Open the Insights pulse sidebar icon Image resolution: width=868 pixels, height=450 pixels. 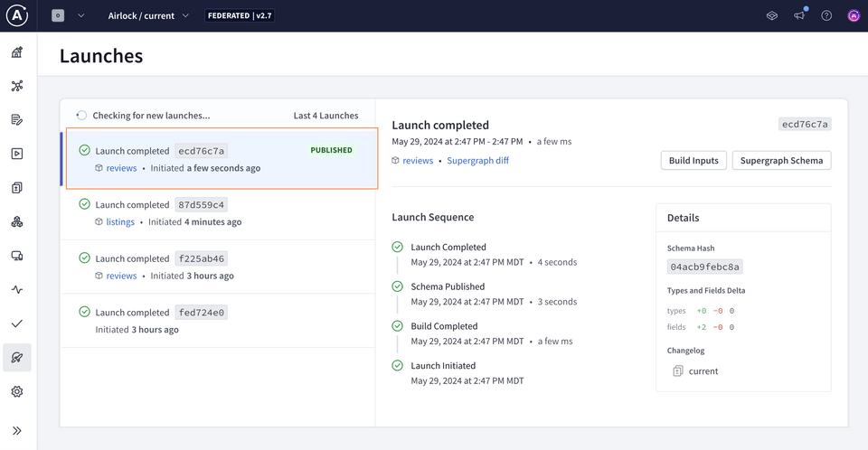pyautogui.click(x=17, y=289)
